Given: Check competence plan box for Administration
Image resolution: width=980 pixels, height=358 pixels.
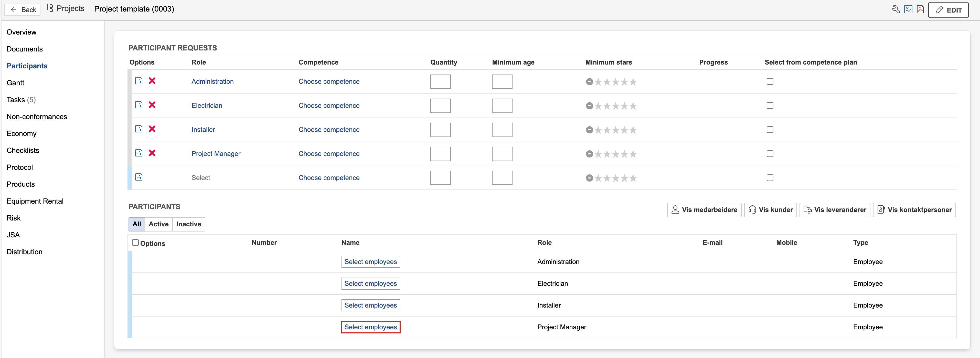Looking at the screenshot, I should (x=770, y=81).
